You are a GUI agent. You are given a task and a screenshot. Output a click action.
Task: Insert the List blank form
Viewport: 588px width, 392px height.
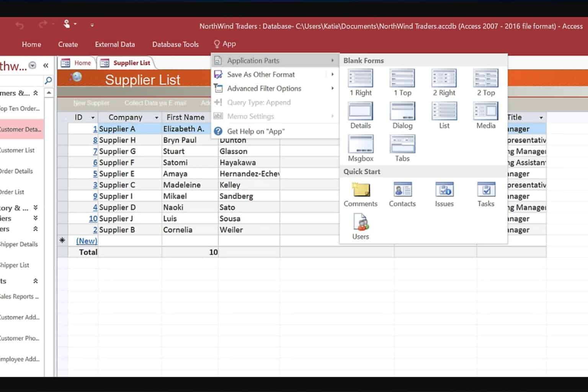click(x=444, y=116)
